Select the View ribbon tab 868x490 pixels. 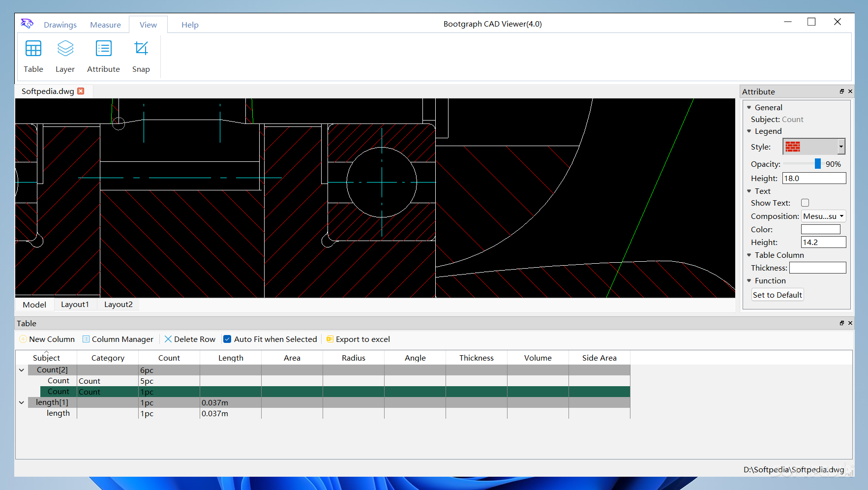coord(148,25)
